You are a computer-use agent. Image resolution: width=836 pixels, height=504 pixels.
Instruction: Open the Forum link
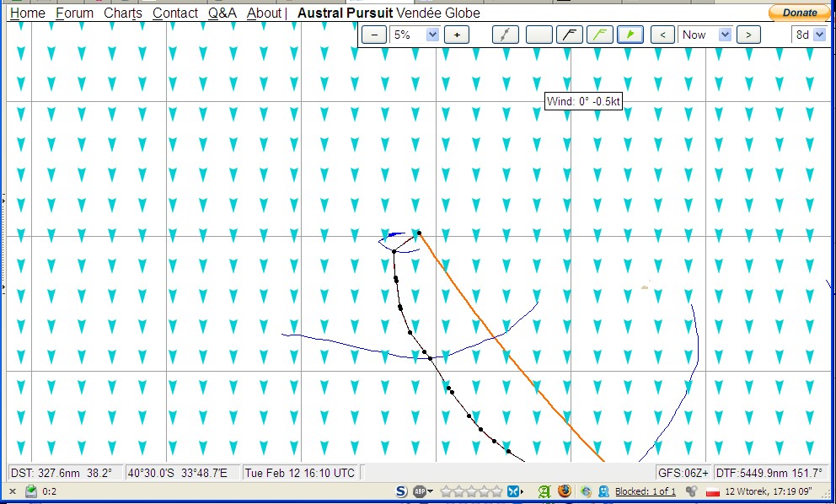point(74,13)
